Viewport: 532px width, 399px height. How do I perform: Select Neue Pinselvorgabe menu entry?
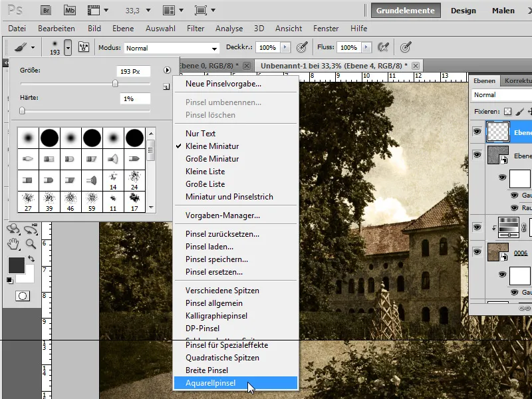click(235, 84)
